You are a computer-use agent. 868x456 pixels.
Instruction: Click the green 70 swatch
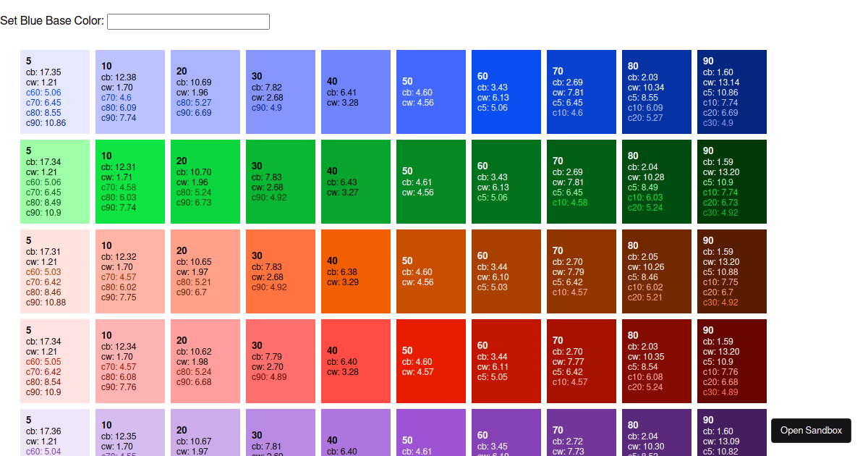[582, 181]
